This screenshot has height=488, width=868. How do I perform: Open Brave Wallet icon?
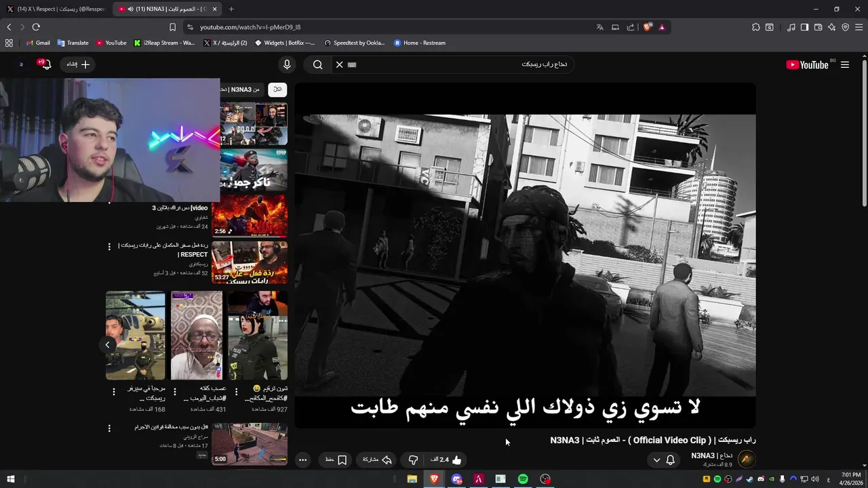[818, 27]
